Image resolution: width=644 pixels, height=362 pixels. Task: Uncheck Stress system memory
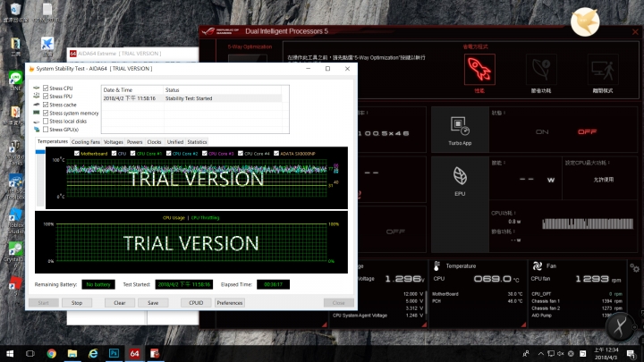46,113
